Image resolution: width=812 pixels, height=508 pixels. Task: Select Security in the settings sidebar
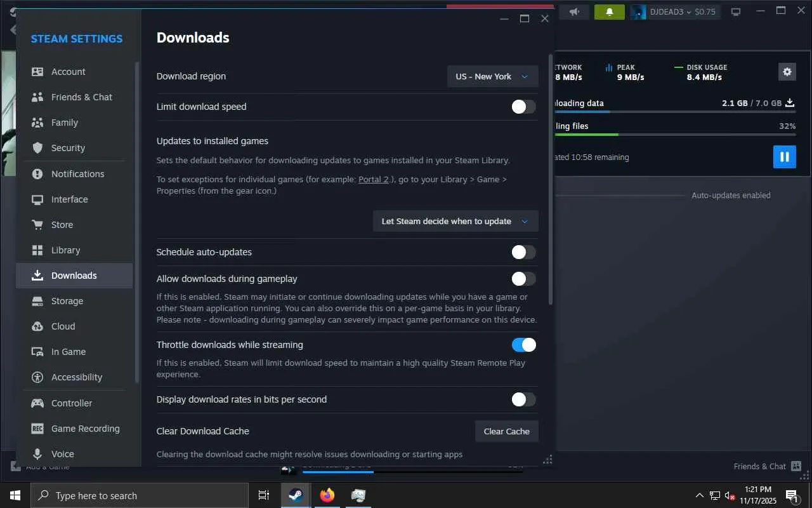[x=74, y=148]
